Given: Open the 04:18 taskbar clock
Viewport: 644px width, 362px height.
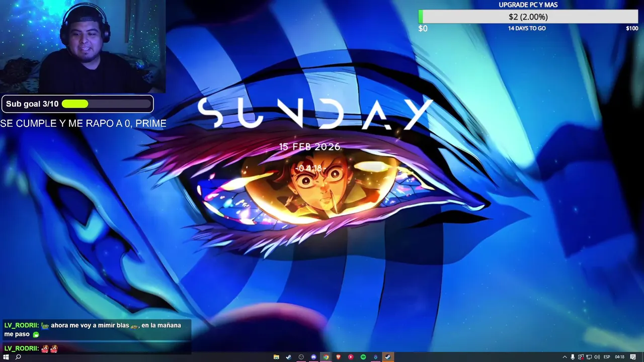Looking at the screenshot, I should pyautogui.click(x=620, y=357).
